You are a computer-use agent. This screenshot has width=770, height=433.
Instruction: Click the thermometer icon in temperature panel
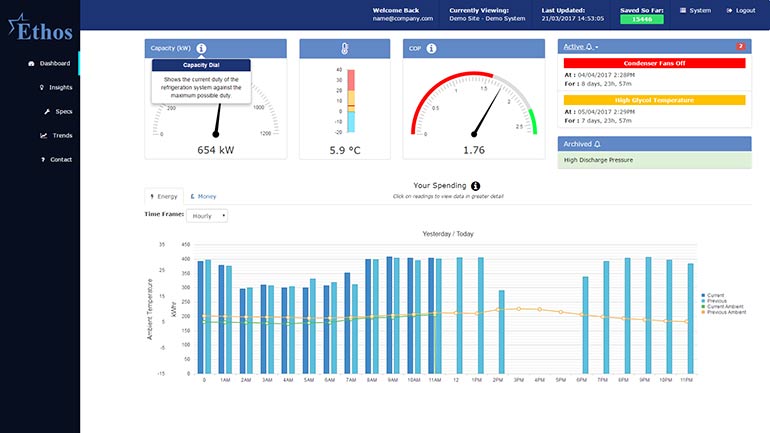pos(345,48)
